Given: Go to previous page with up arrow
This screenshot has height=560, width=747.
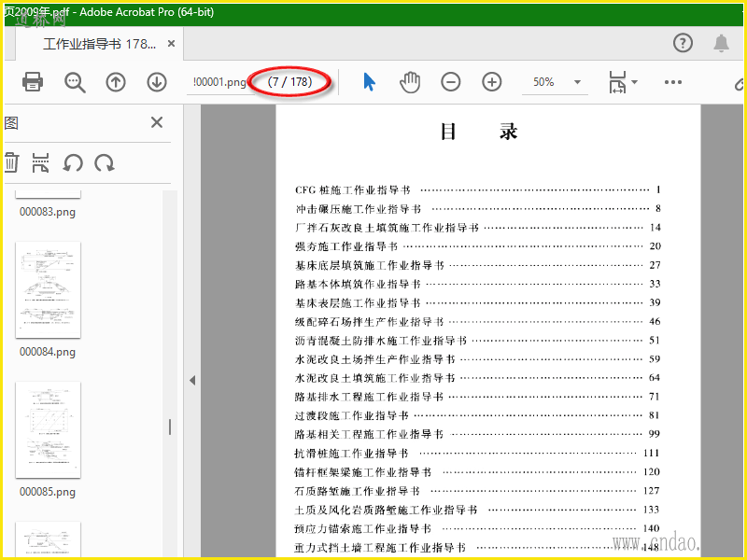Looking at the screenshot, I should tap(116, 82).
